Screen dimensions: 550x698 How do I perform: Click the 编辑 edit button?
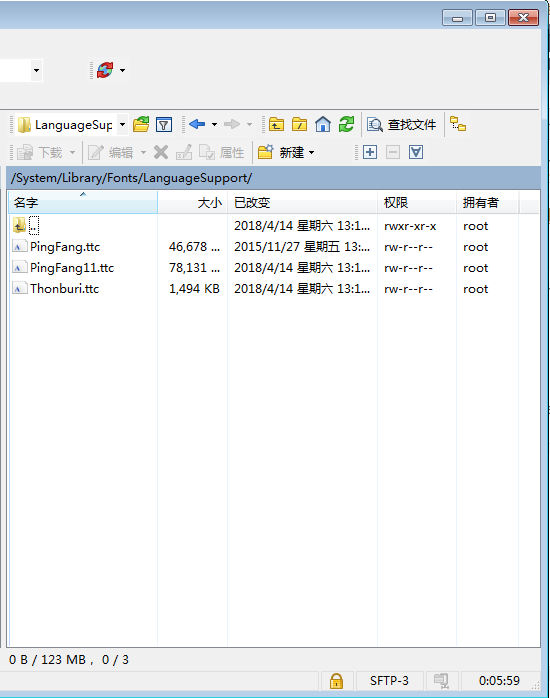[110, 153]
